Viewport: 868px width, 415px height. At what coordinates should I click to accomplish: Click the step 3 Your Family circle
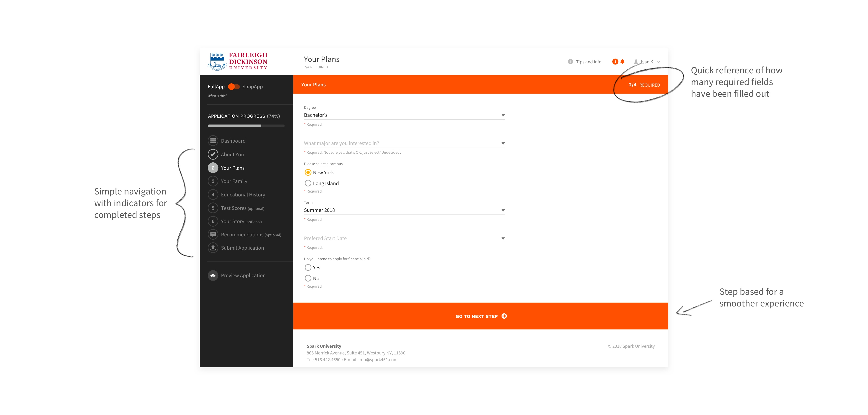tap(213, 181)
